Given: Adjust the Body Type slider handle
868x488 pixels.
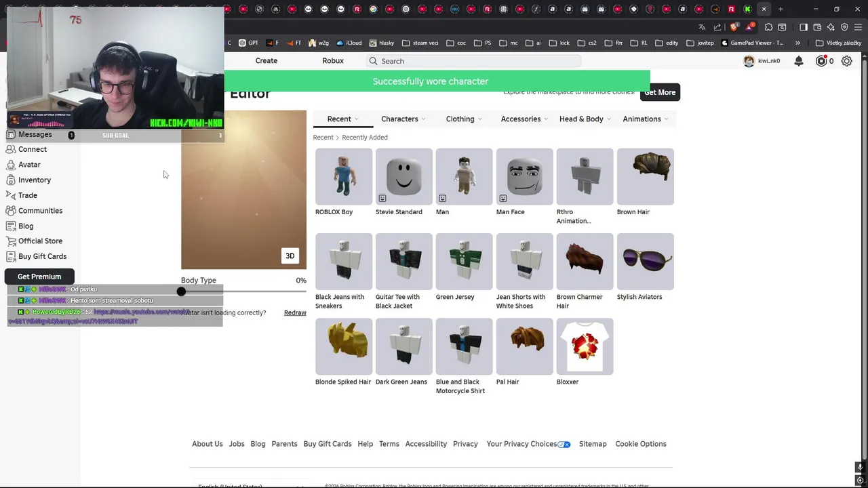Looking at the screenshot, I should click(x=181, y=291).
